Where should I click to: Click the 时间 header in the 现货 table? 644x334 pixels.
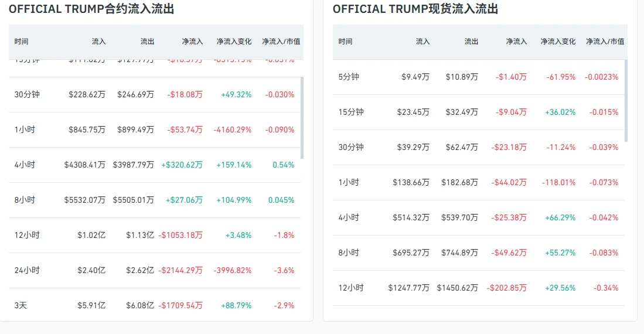pos(345,42)
